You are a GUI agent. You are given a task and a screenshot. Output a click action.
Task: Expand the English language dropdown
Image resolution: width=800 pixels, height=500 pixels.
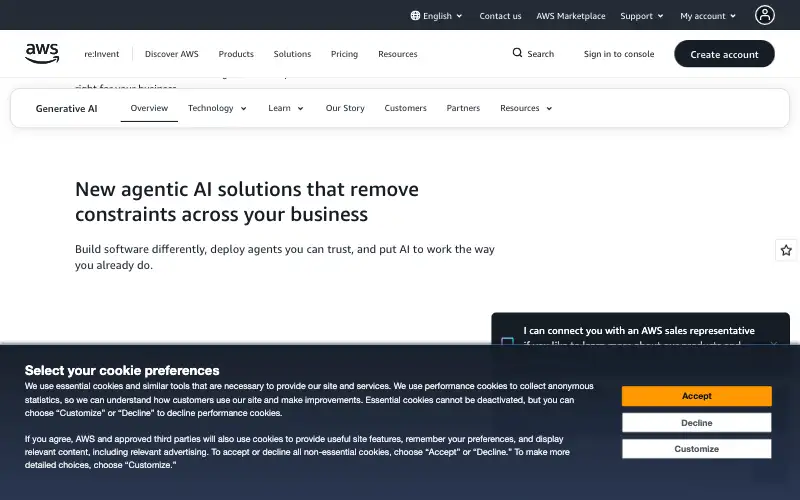[x=436, y=16]
